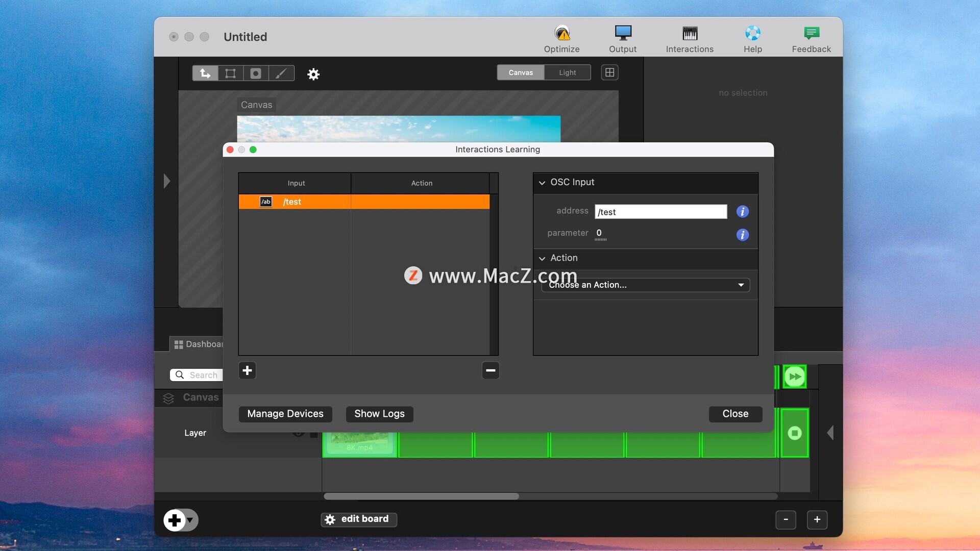Click the parameter value 0
Viewport: 980px width, 551px height.
click(599, 233)
